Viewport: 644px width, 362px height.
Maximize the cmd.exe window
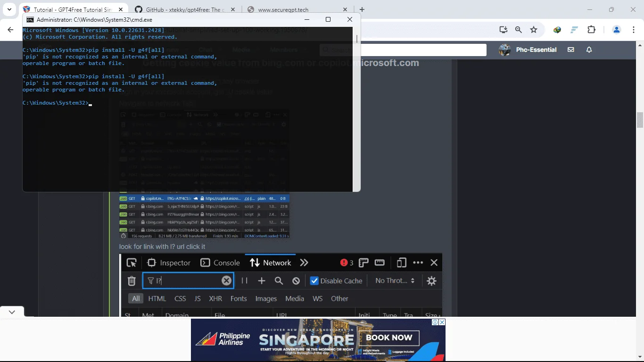(328, 19)
